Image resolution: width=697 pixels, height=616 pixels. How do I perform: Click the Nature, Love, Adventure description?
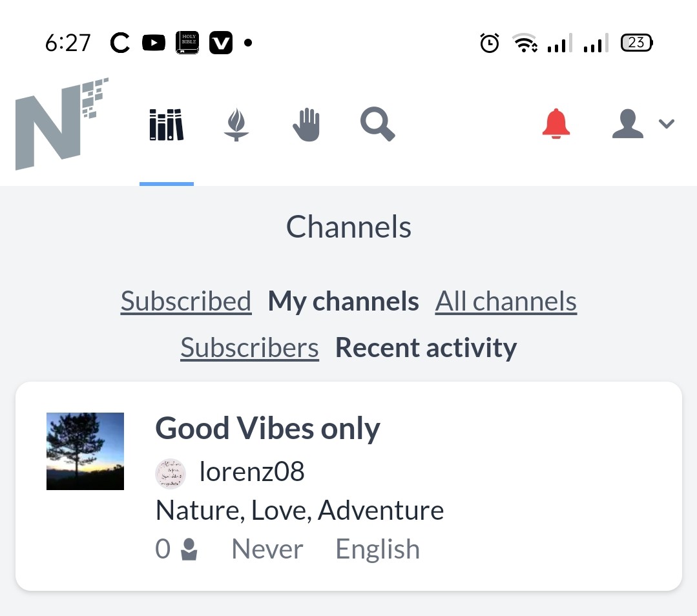click(300, 510)
